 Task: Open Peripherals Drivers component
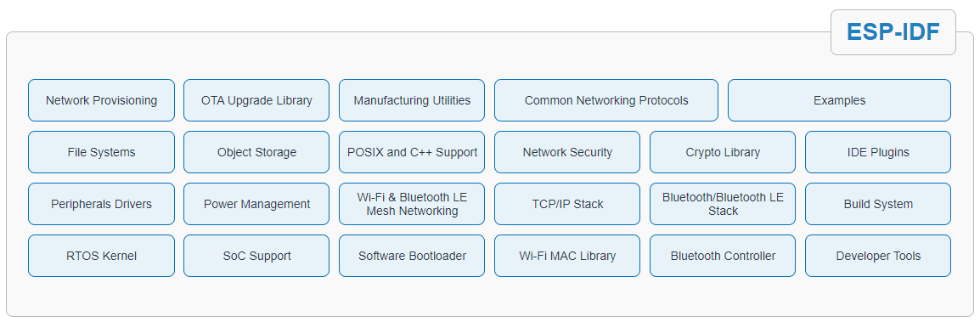pos(101,204)
